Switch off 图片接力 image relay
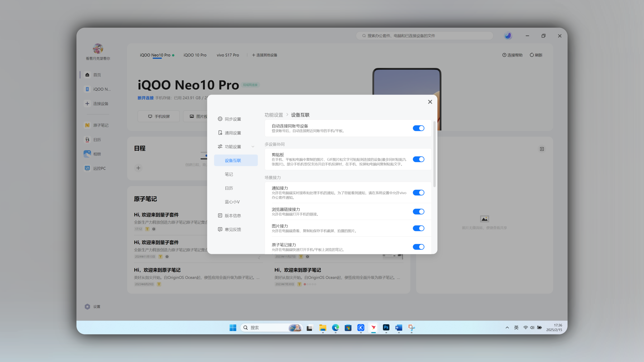The width and height of the screenshot is (644, 362). point(418,228)
